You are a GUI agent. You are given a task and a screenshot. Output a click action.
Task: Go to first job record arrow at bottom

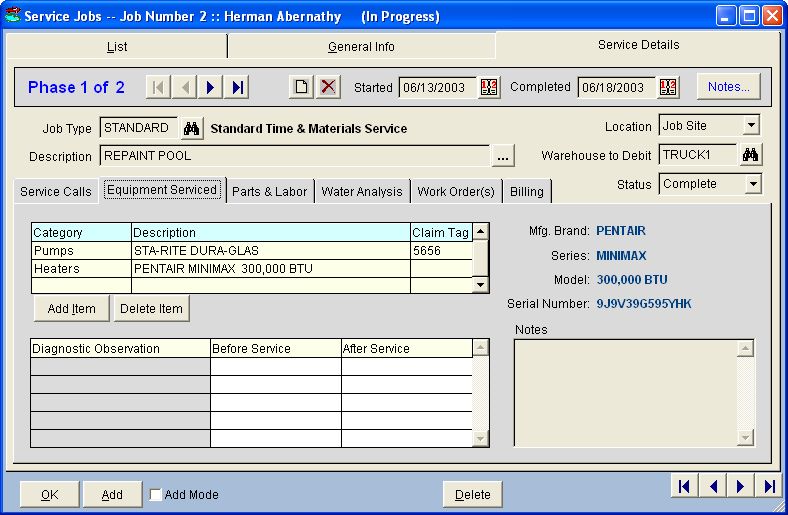point(684,486)
